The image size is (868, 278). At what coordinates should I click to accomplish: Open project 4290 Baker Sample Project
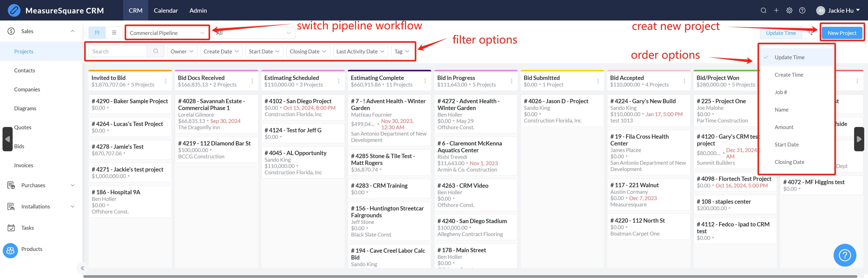(130, 101)
